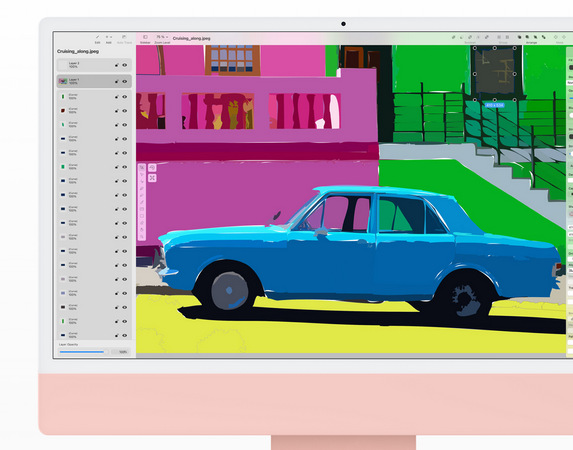
Task: Select the Layer 2 row
Action: [x=94, y=65]
